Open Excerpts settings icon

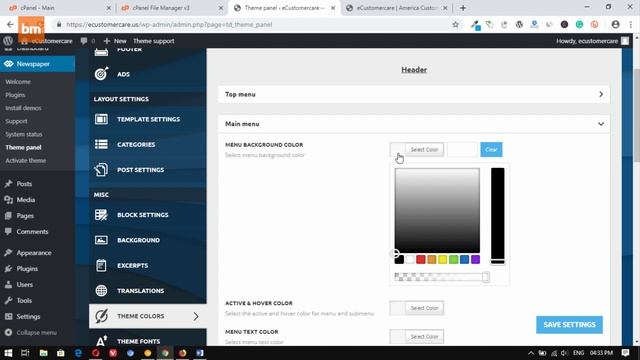[101, 265]
